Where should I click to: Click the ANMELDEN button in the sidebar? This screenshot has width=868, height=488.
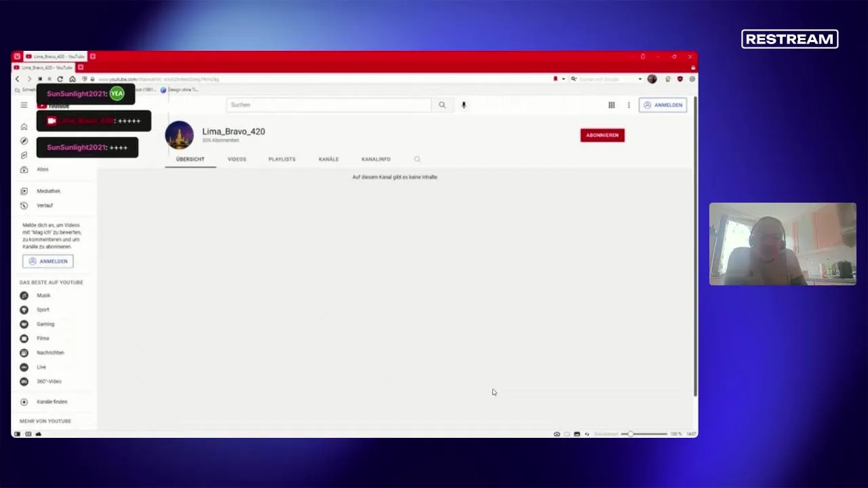click(x=47, y=261)
